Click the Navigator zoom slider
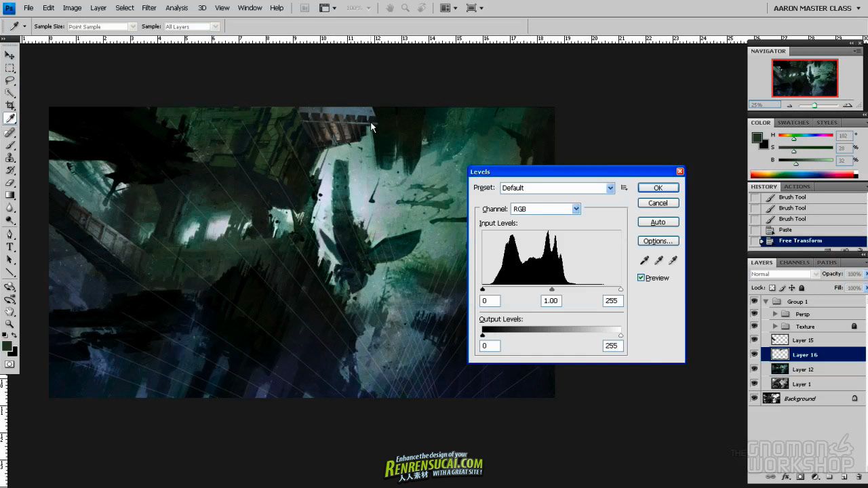The image size is (868, 488). click(x=814, y=105)
